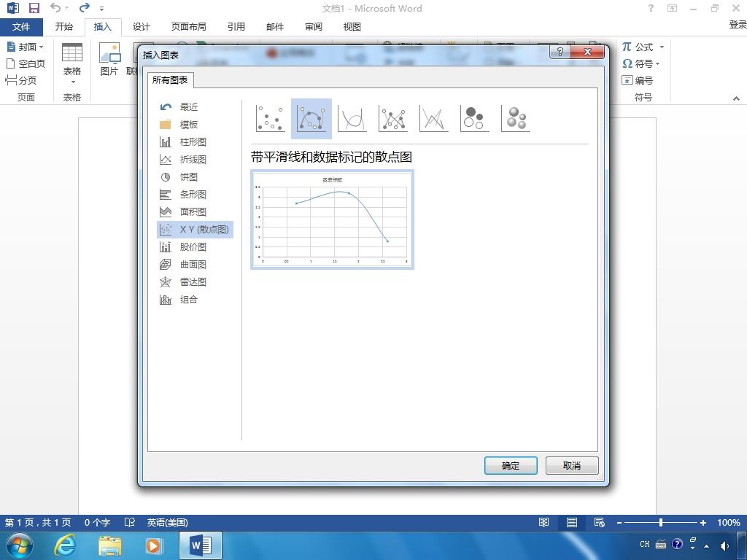Select the 组合 combo chart category
Image resolution: width=747 pixels, height=560 pixels.
195,300
